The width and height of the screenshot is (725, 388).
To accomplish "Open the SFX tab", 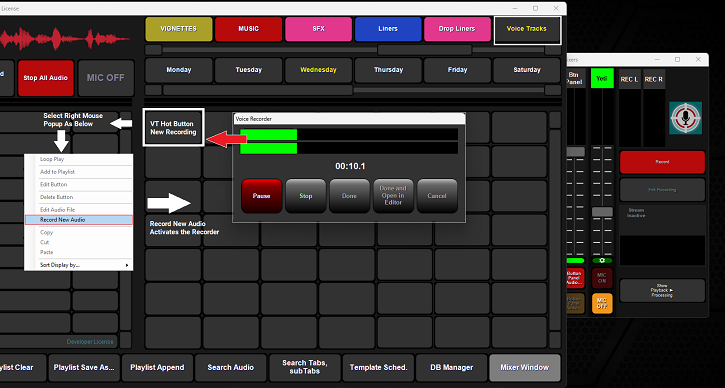I will (x=318, y=29).
